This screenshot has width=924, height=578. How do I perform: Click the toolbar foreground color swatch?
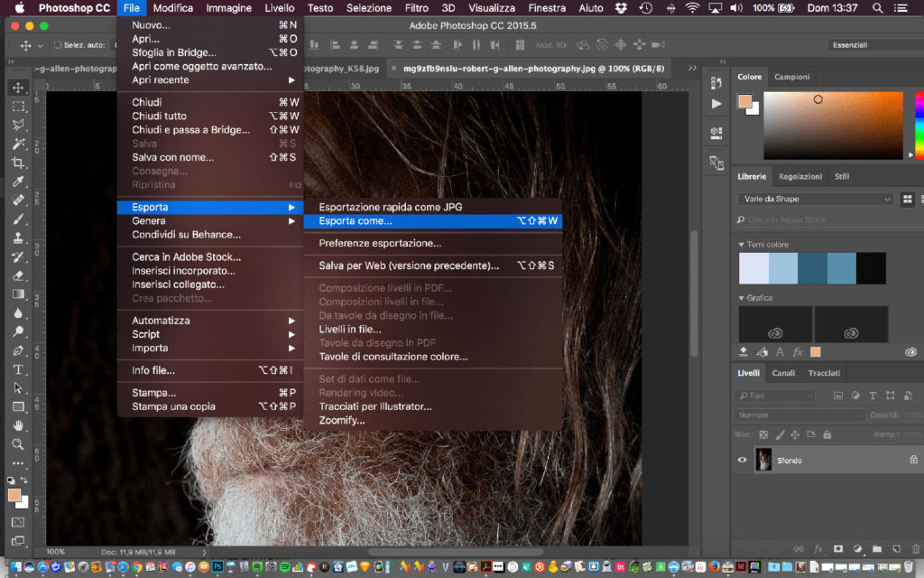coord(14,495)
